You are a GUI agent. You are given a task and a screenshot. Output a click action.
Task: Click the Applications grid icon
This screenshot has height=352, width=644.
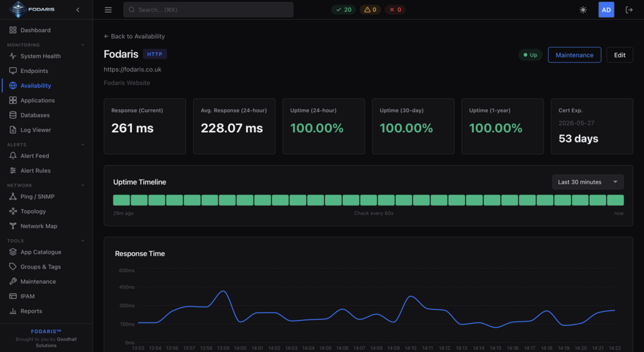[x=13, y=101]
